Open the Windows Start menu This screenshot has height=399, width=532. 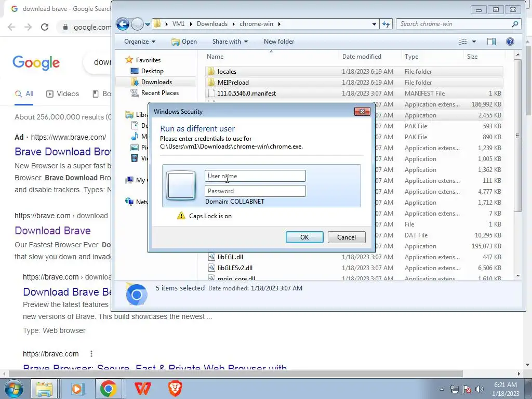[x=14, y=389]
